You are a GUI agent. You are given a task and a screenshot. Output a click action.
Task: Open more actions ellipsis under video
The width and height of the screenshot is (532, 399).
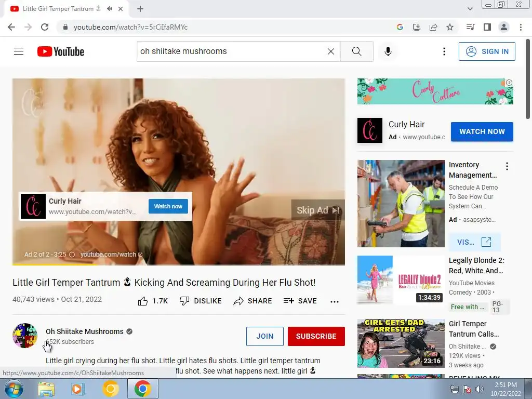335,302
